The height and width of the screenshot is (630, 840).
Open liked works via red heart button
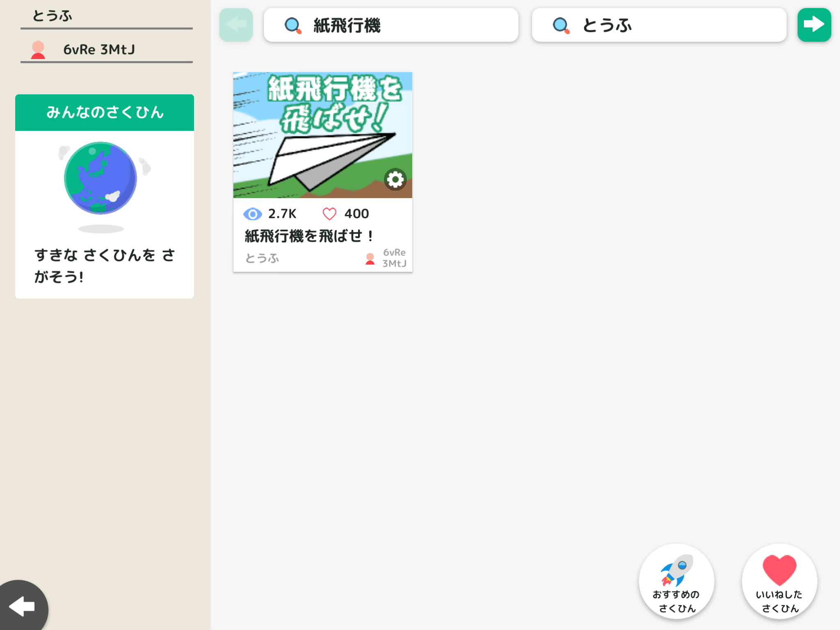pos(779,570)
